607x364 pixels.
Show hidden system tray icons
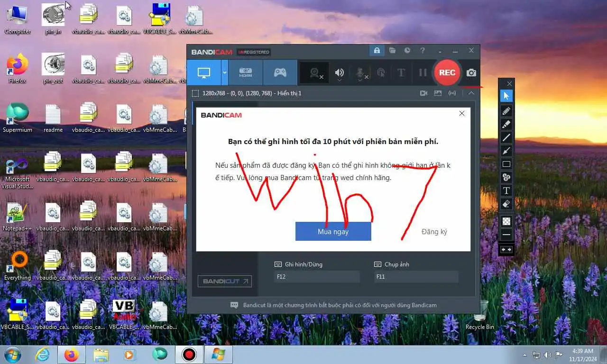[x=524, y=355]
